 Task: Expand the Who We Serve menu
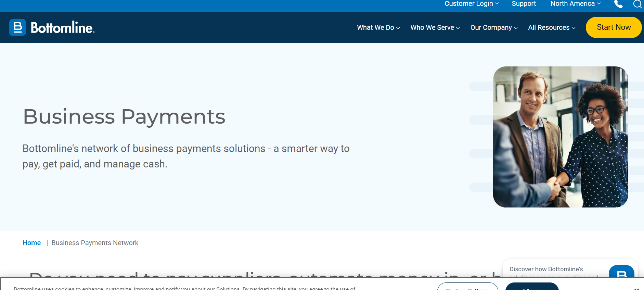(435, 27)
